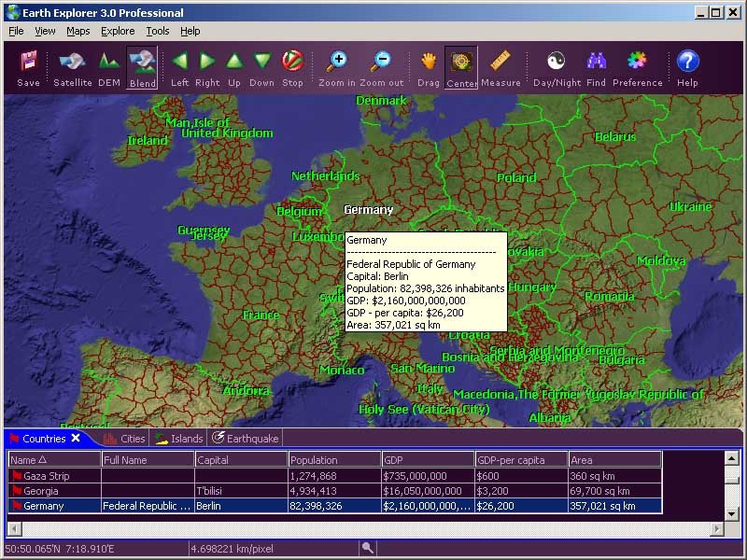
Task: Switch to the Islands tab
Action: [179, 439]
